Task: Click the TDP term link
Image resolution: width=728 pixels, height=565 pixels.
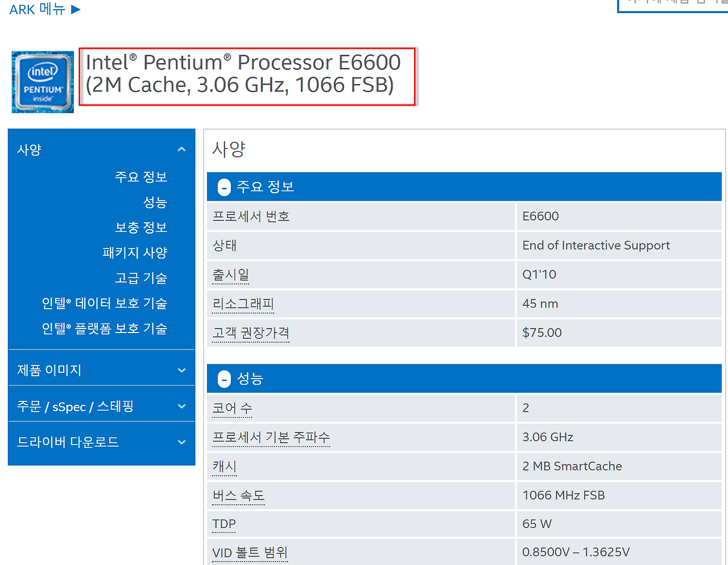Action: coord(224,524)
